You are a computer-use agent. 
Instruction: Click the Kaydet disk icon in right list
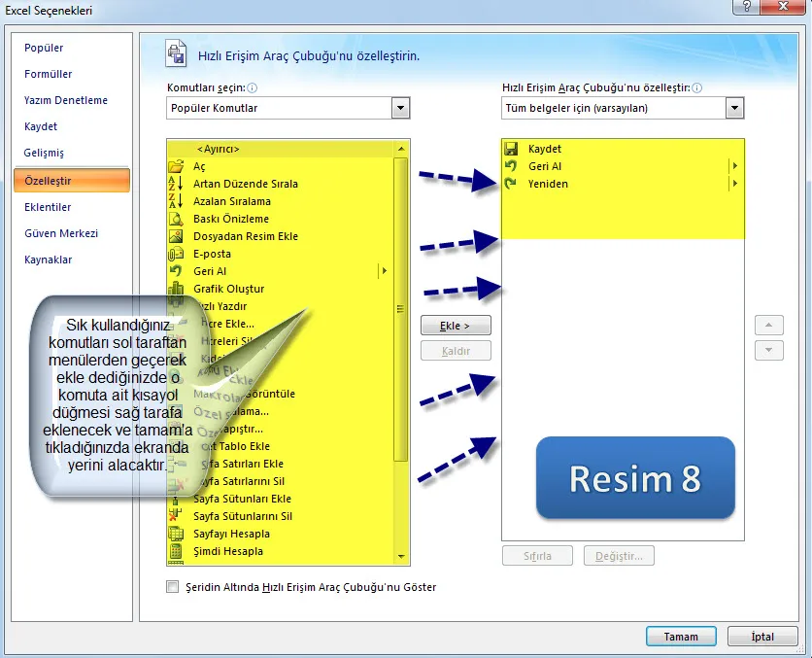pyautogui.click(x=511, y=149)
